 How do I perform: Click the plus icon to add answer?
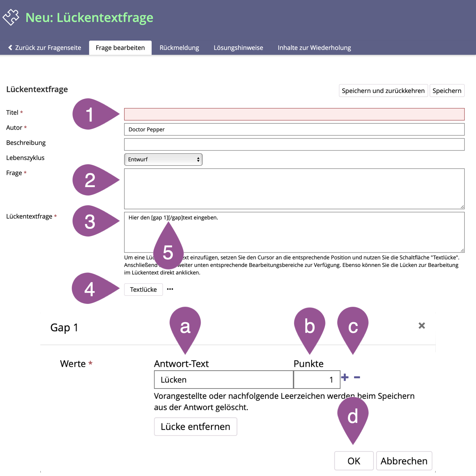[x=345, y=377]
